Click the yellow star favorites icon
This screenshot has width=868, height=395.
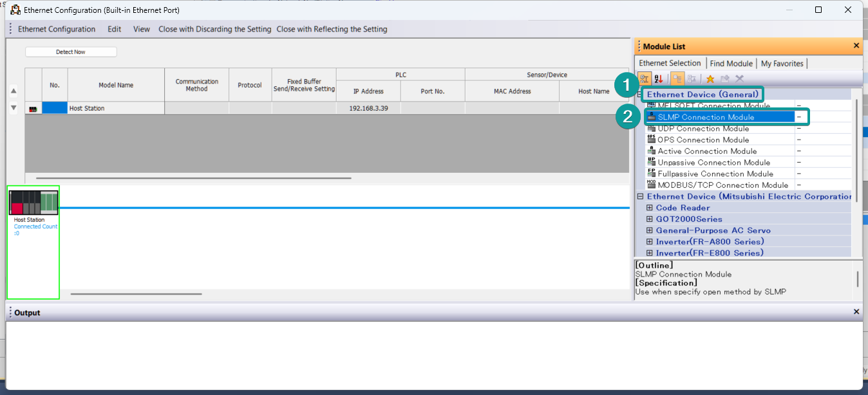pos(710,78)
